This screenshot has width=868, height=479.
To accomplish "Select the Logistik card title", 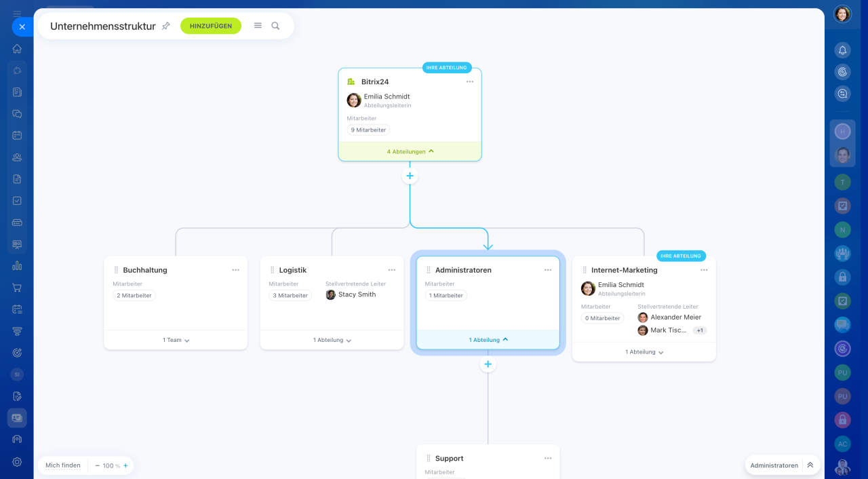I will coord(293,270).
